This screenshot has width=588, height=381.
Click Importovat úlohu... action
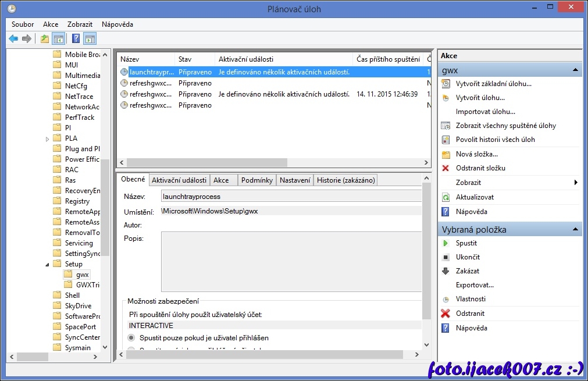[485, 112]
